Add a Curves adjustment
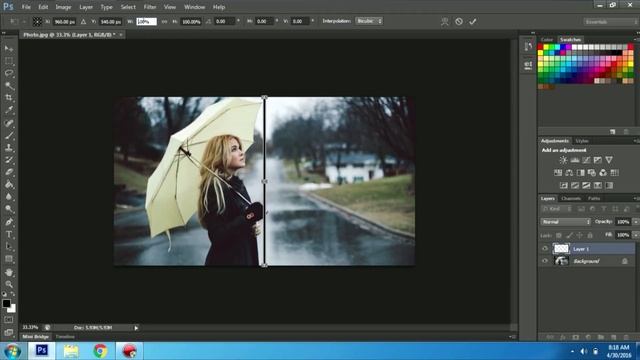640x360 pixels. 586,160
